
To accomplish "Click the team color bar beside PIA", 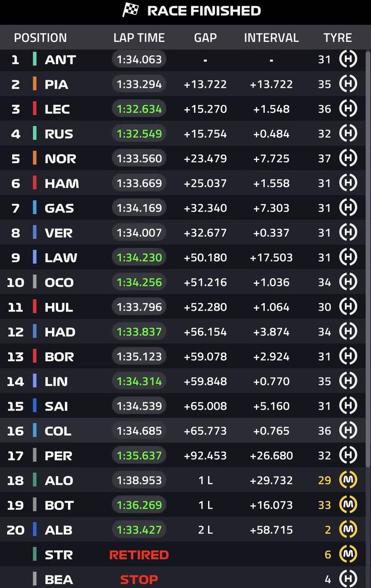I will (x=35, y=84).
